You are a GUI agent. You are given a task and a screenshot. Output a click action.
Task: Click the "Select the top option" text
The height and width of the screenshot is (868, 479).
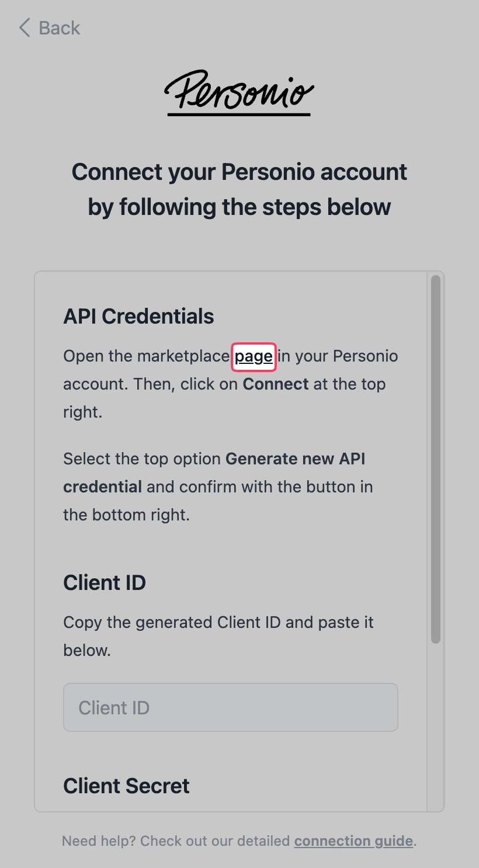(143, 459)
